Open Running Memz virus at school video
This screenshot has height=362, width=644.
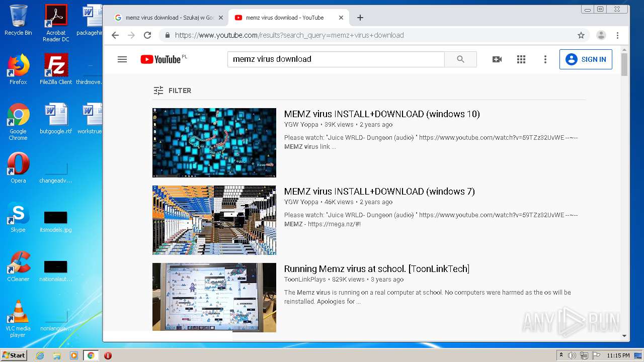point(377,269)
